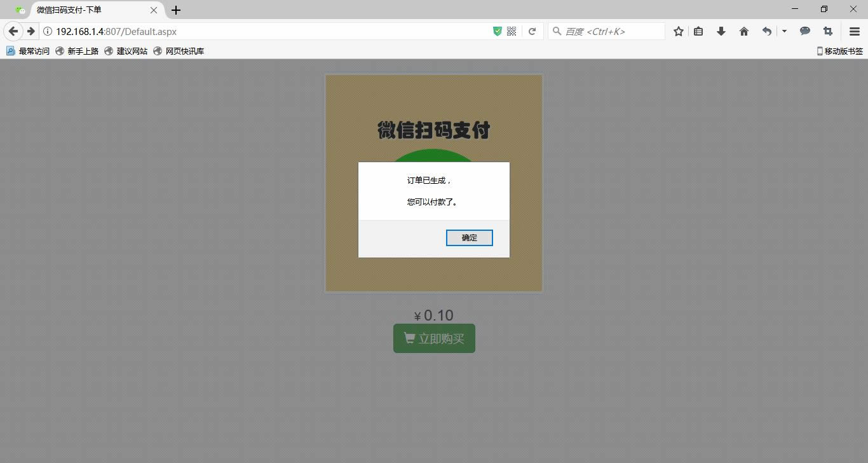The image size is (868, 463).
Task: Click the screenshot crop icon
Action: coord(828,31)
